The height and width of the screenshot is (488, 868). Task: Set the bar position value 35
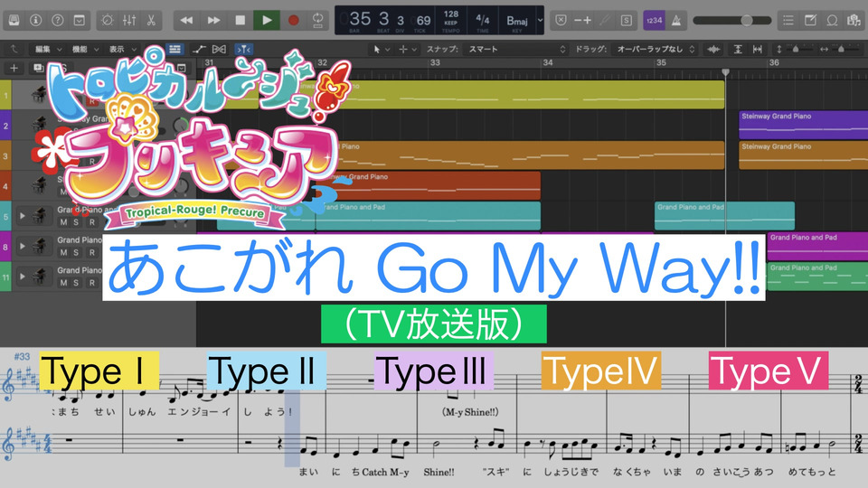360,19
